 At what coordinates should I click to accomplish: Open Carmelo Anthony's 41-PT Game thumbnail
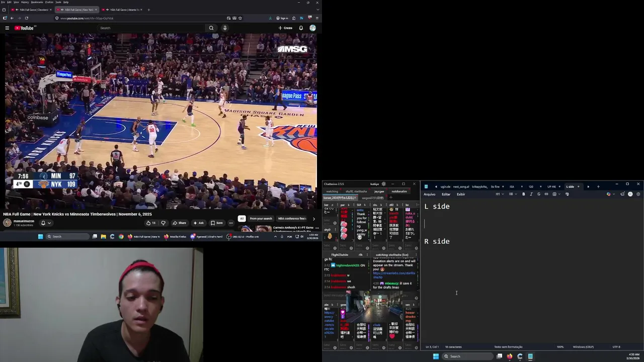(x=255, y=229)
